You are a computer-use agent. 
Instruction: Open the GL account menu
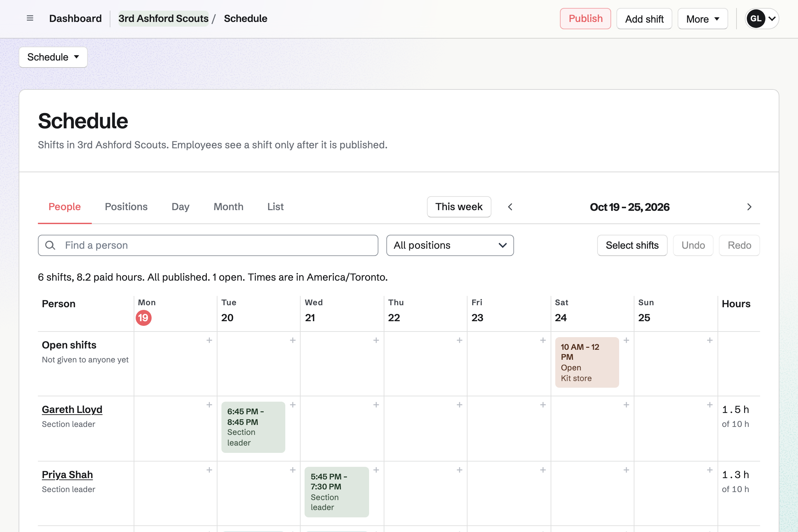pos(762,19)
